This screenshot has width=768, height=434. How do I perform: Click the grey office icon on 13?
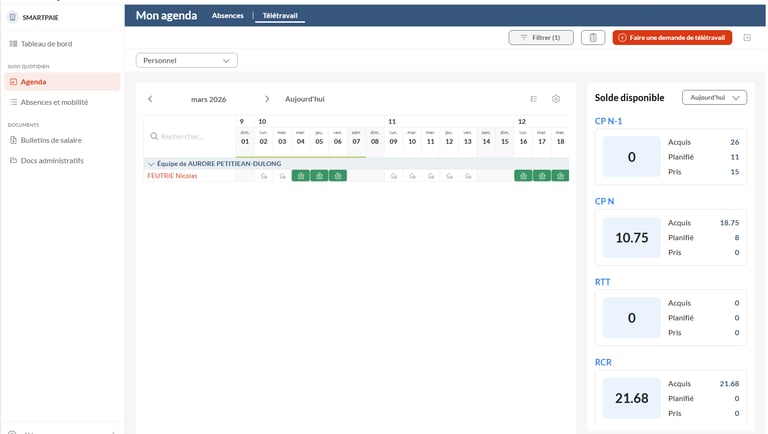pos(468,176)
